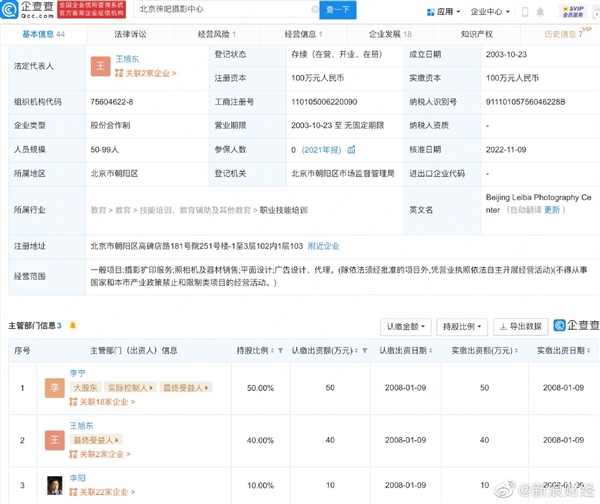Image resolution: width=600 pixels, height=504 pixels.
Task: Click the Qichacha logo icon
Action: click(9, 10)
